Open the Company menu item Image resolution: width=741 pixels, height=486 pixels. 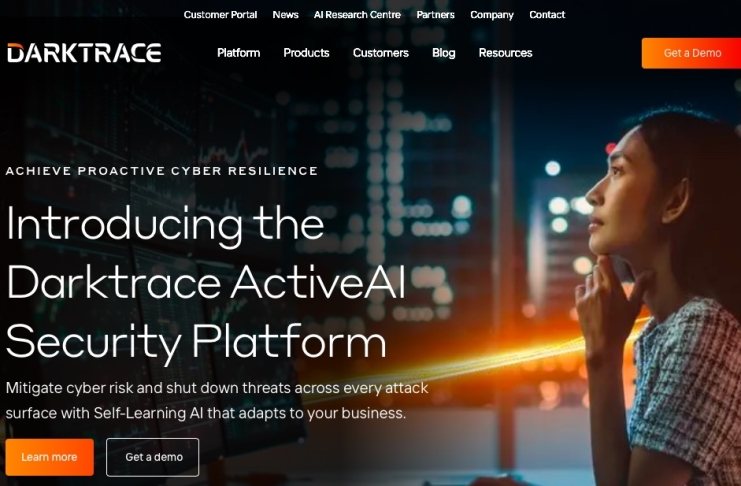491,15
